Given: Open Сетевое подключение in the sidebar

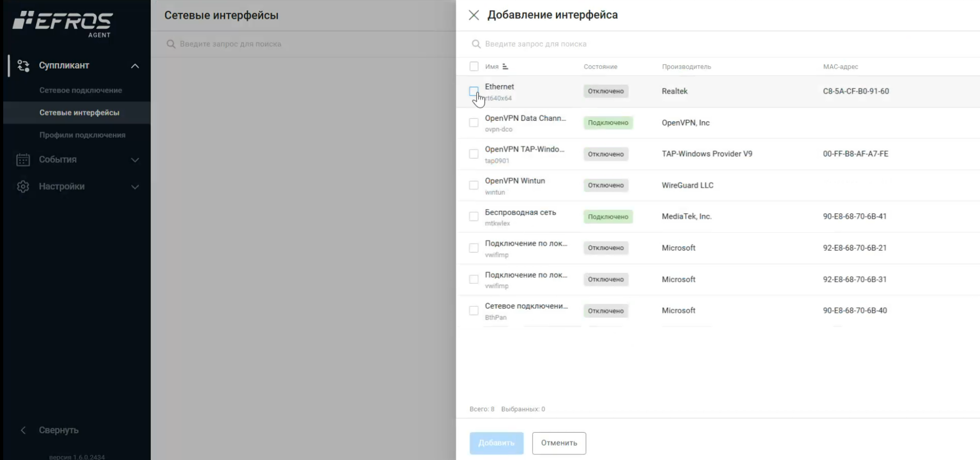Looking at the screenshot, I should click(81, 91).
